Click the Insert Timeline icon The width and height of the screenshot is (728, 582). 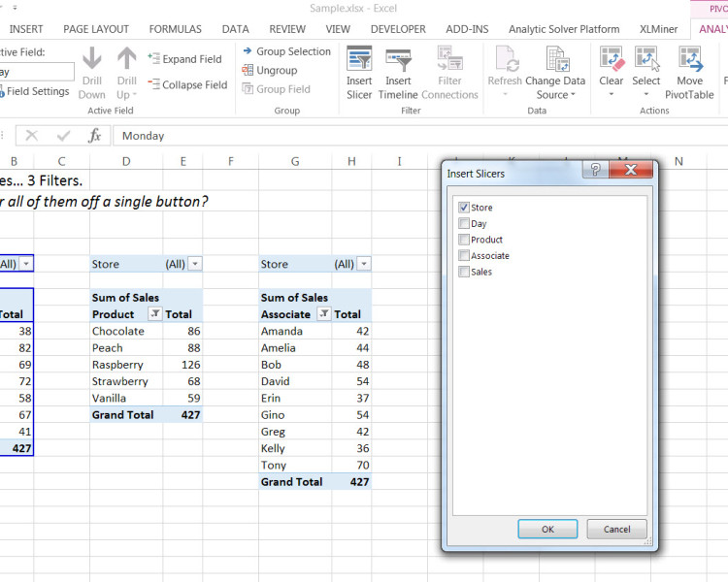(x=398, y=60)
